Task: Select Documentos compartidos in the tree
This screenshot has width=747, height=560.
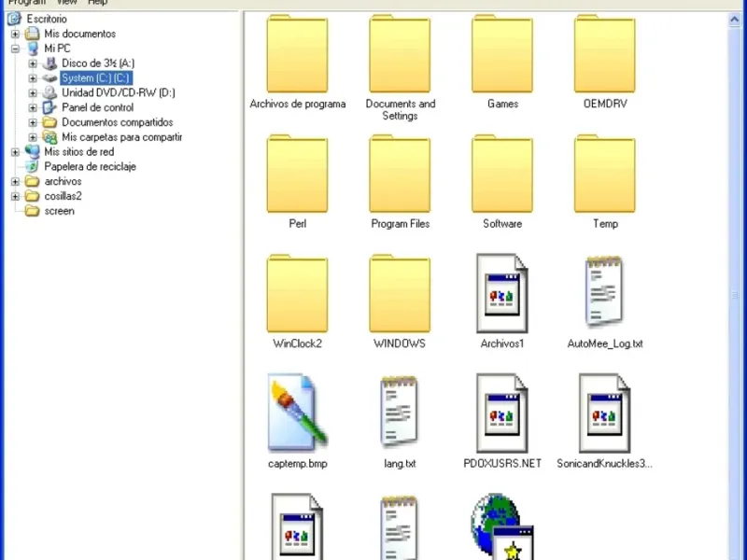Action: click(118, 122)
